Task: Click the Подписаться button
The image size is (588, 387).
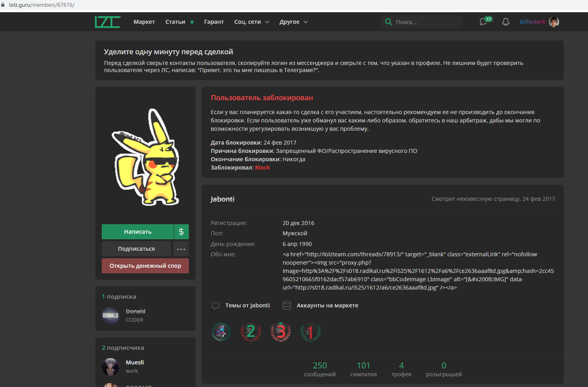Action: click(x=136, y=249)
